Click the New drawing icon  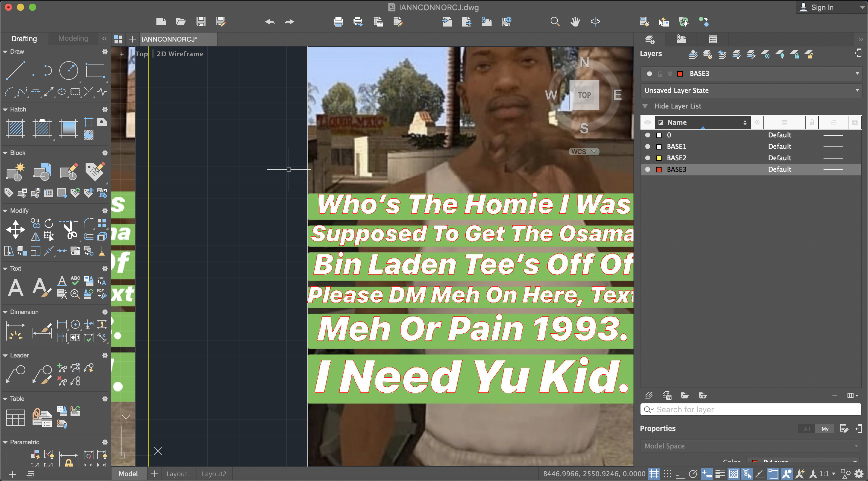click(161, 22)
